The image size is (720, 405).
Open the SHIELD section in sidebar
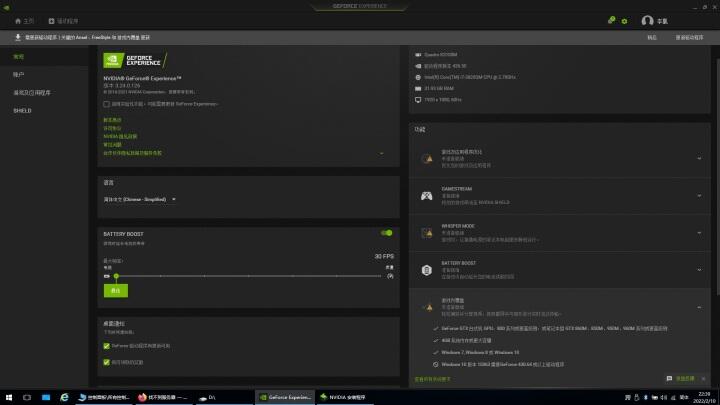point(22,111)
